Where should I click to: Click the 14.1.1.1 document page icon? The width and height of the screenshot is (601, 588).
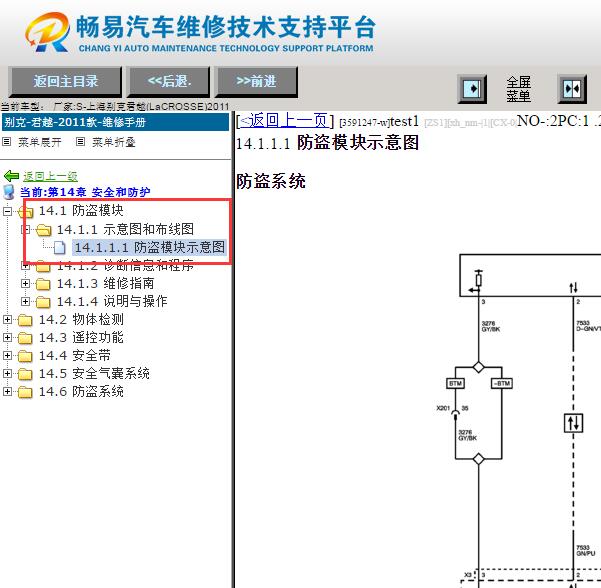tap(59, 248)
